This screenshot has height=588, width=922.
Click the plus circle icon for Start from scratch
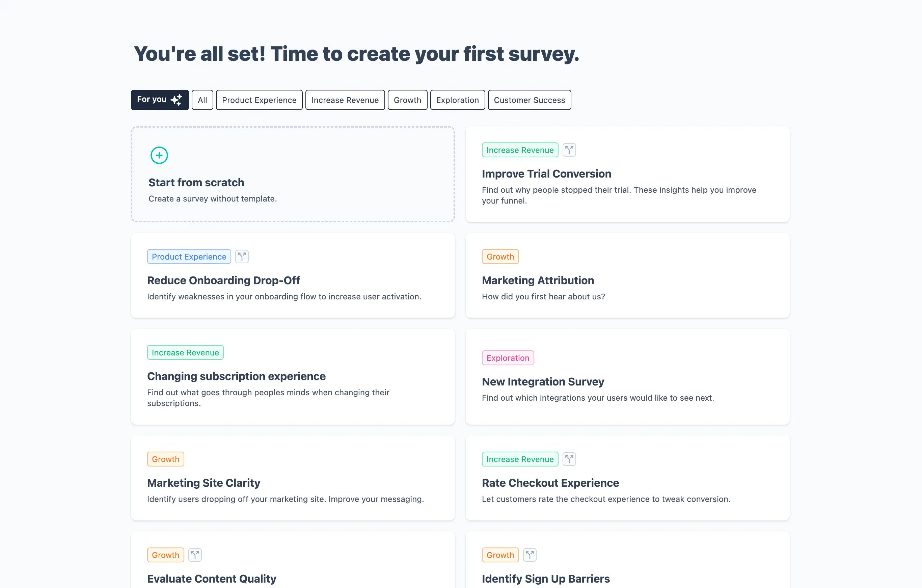pos(159,155)
